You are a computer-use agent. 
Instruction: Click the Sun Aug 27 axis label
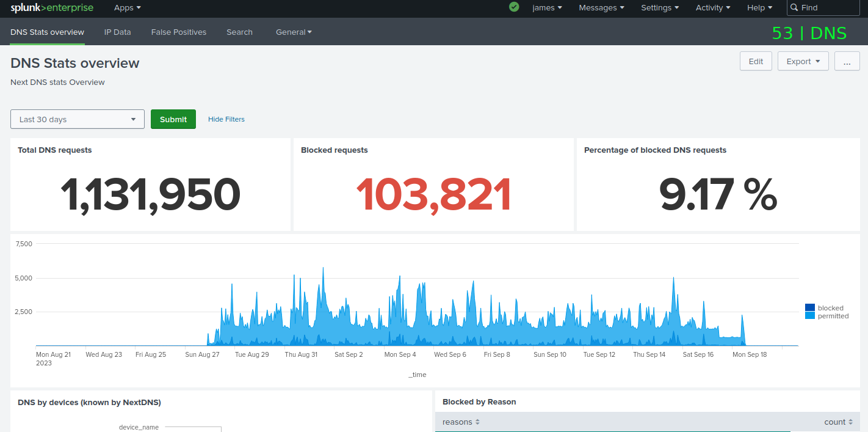[x=201, y=354]
